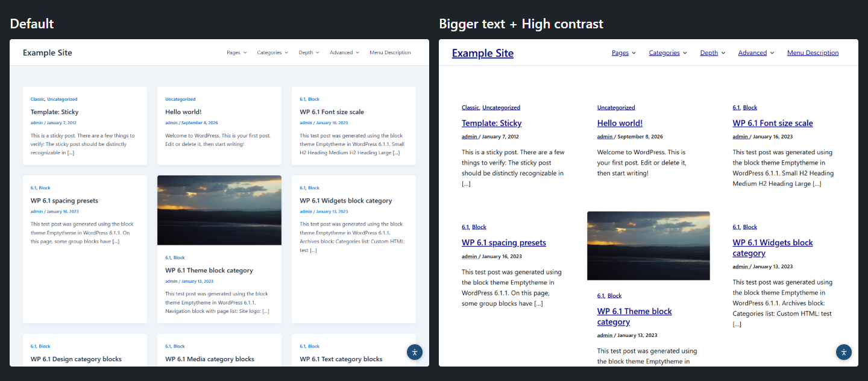Open Hello world! post in Default panel

click(x=183, y=112)
